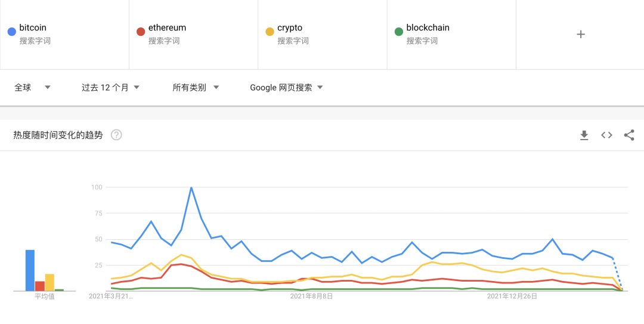Expand the Google 网页搜索 search type dropdown
This screenshot has height=324, width=644.
coord(286,87)
